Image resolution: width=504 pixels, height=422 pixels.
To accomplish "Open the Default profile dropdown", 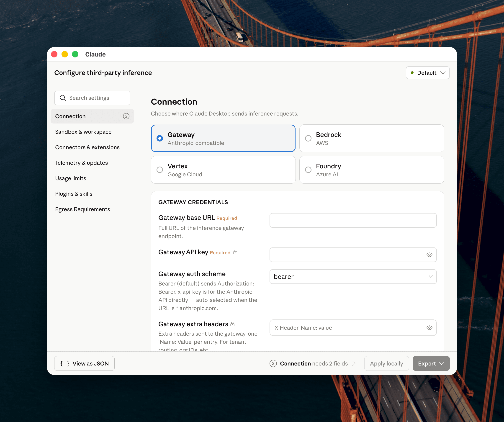I will tap(428, 72).
